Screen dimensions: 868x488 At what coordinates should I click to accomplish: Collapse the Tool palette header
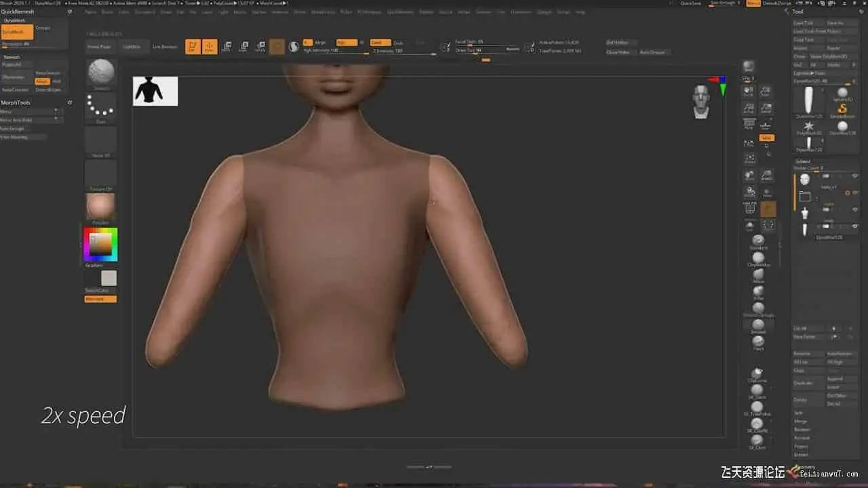798,12
